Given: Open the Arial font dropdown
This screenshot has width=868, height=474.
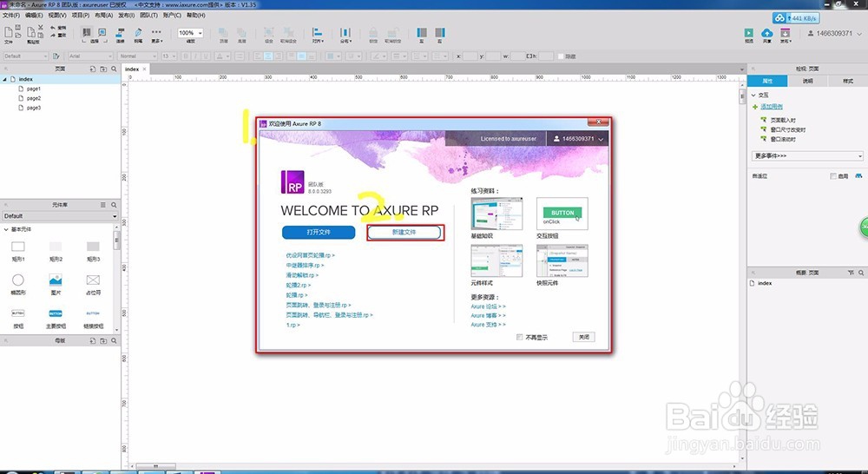Looking at the screenshot, I should coord(91,56).
